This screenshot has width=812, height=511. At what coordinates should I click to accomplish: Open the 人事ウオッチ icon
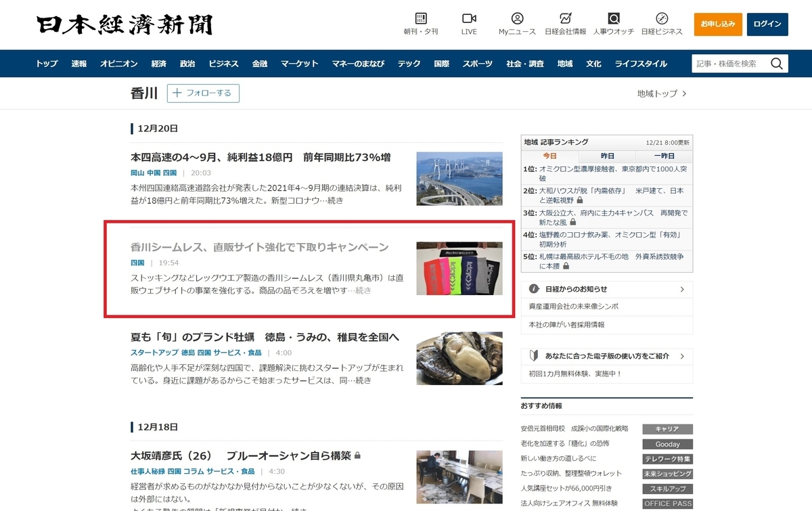[x=614, y=19]
